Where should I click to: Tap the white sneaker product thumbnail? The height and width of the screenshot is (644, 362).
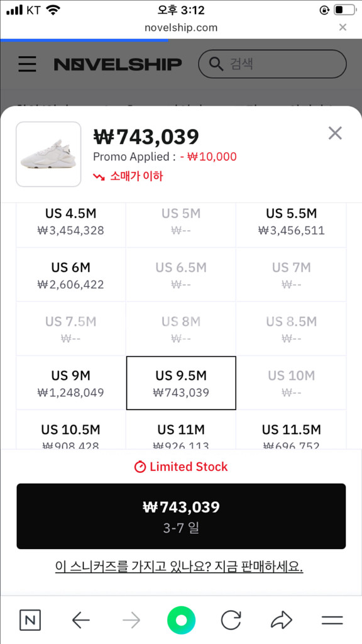(48, 155)
